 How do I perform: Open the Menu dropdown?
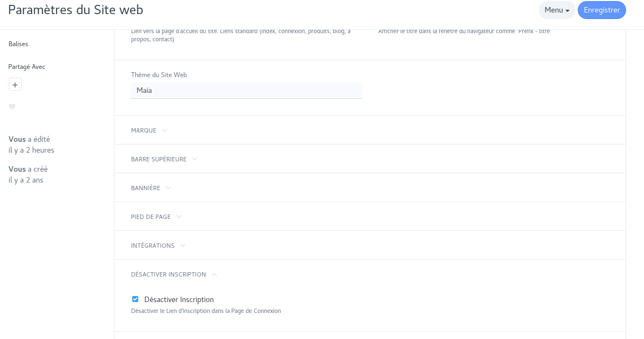[557, 10]
